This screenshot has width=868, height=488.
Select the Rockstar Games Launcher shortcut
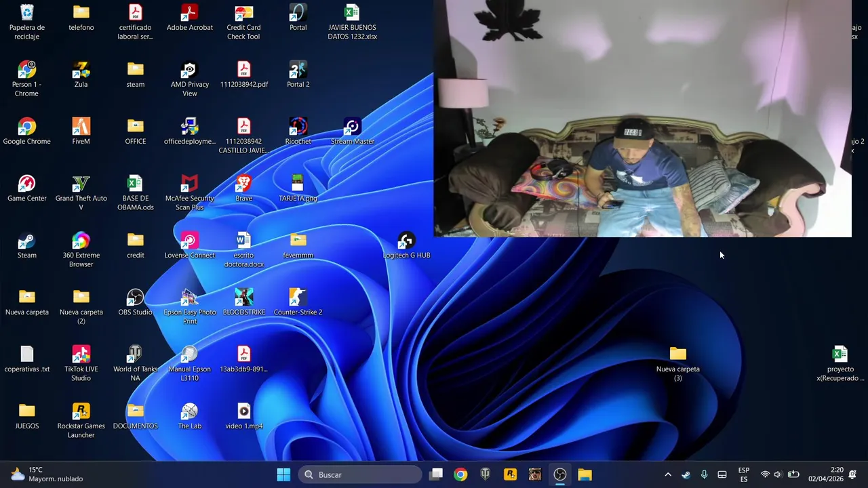point(81,420)
